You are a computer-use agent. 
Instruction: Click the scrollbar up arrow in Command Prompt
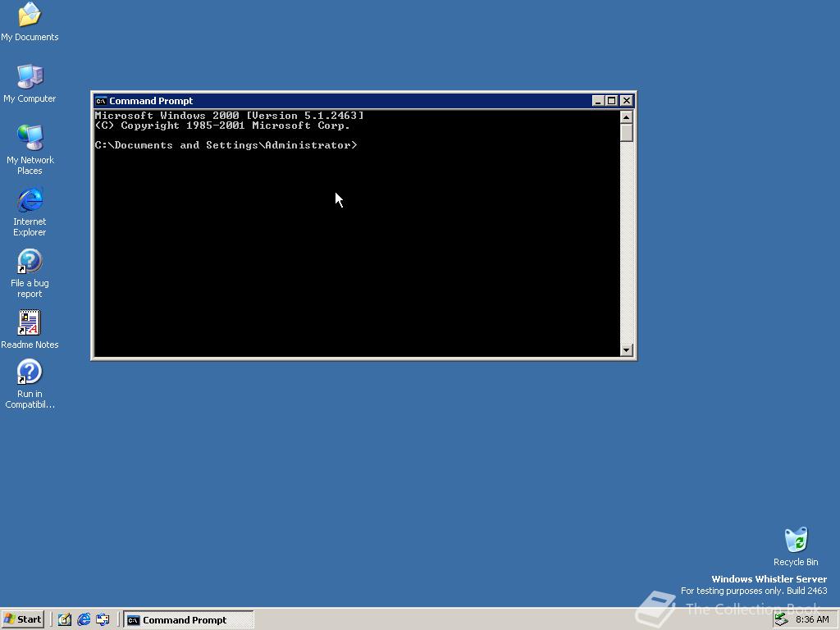click(x=626, y=116)
